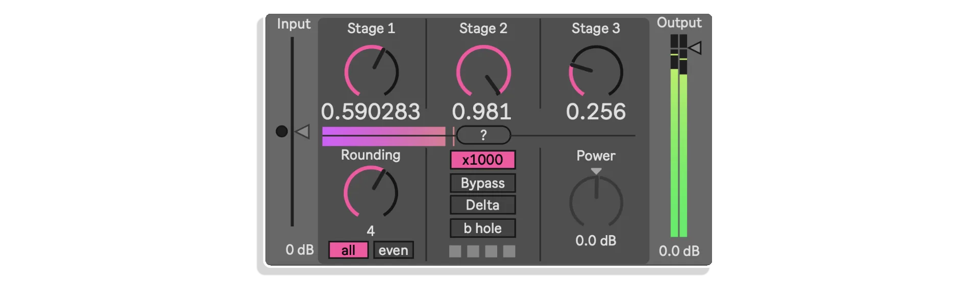Screen dimensions: 980x281
Task: Enable the Bypass toggle
Action: [483, 183]
